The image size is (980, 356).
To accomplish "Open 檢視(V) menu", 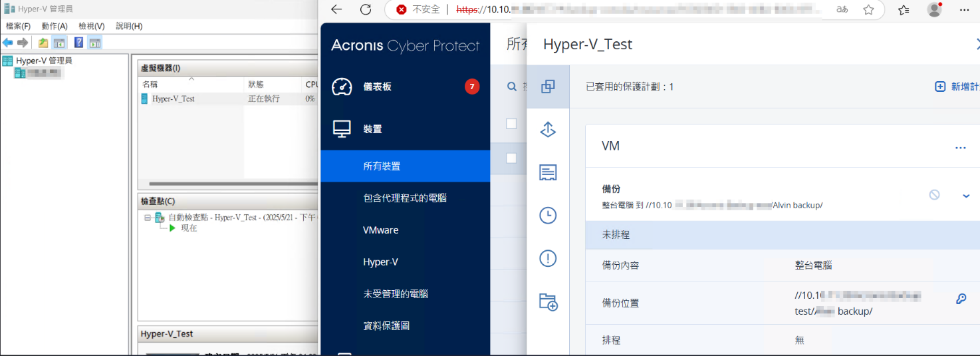I will [92, 26].
